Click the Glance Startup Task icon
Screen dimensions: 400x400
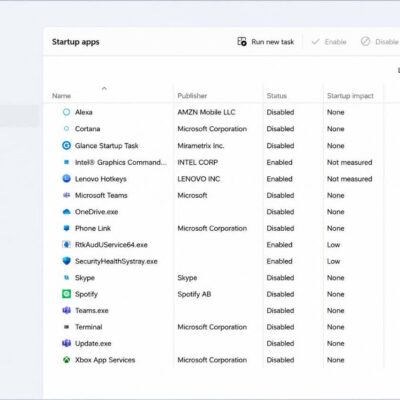(66, 145)
